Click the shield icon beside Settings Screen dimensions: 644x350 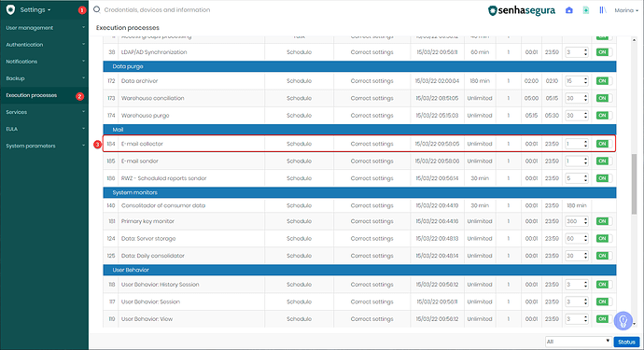10,9
